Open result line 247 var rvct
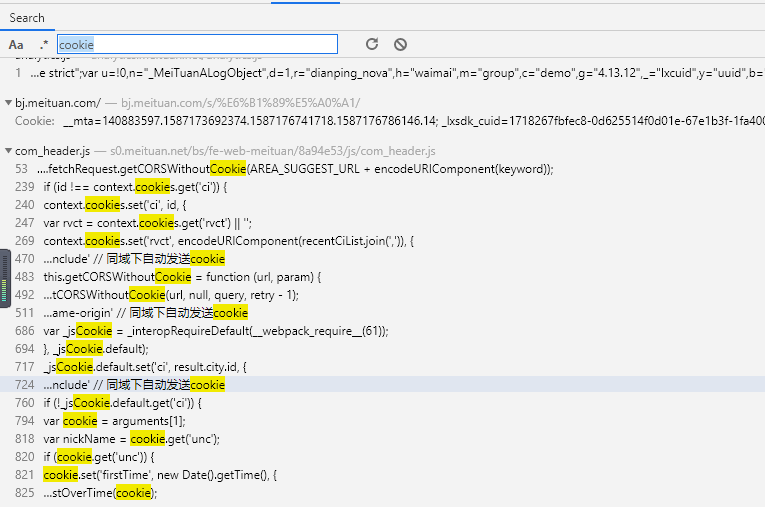The image size is (765, 507). coord(382,223)
